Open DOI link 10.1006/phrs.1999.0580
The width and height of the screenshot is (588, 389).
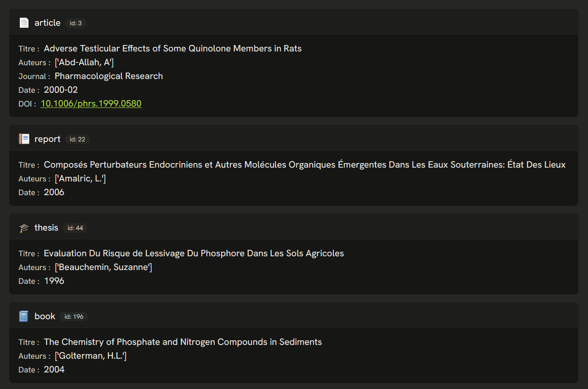[x=91, y=104]
